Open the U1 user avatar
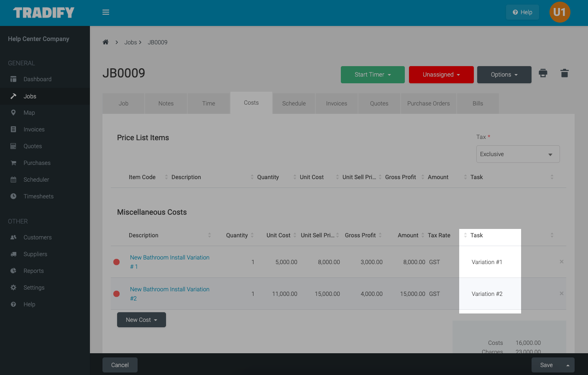Screen dimensions: 588x375 click(x=560, y=12)
